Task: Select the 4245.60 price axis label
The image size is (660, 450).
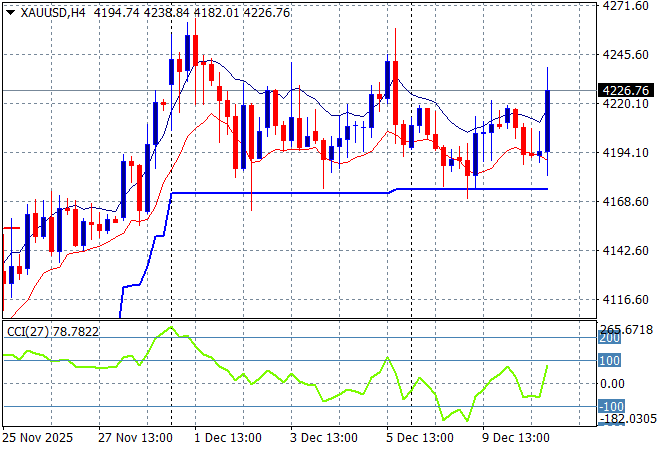Action: 627,55
